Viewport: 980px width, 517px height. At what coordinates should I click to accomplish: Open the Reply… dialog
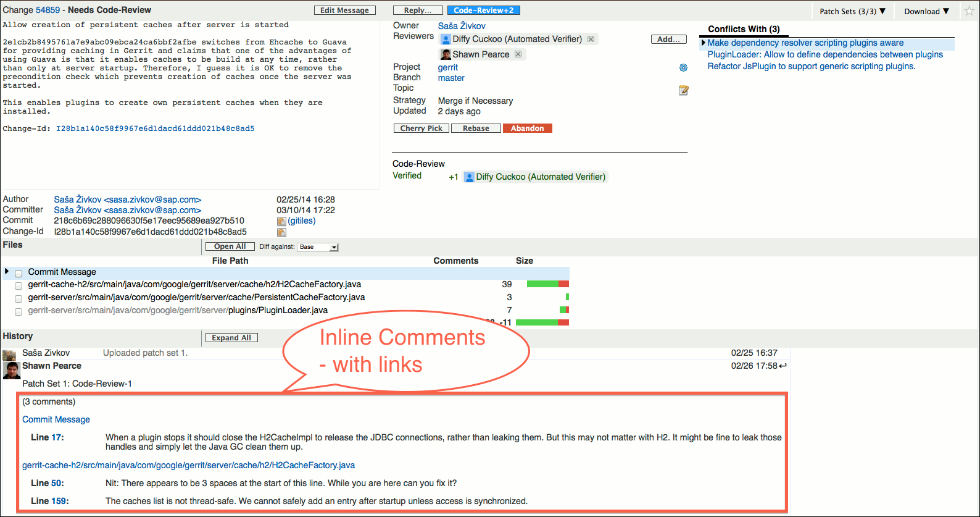(x=418, y=11)
